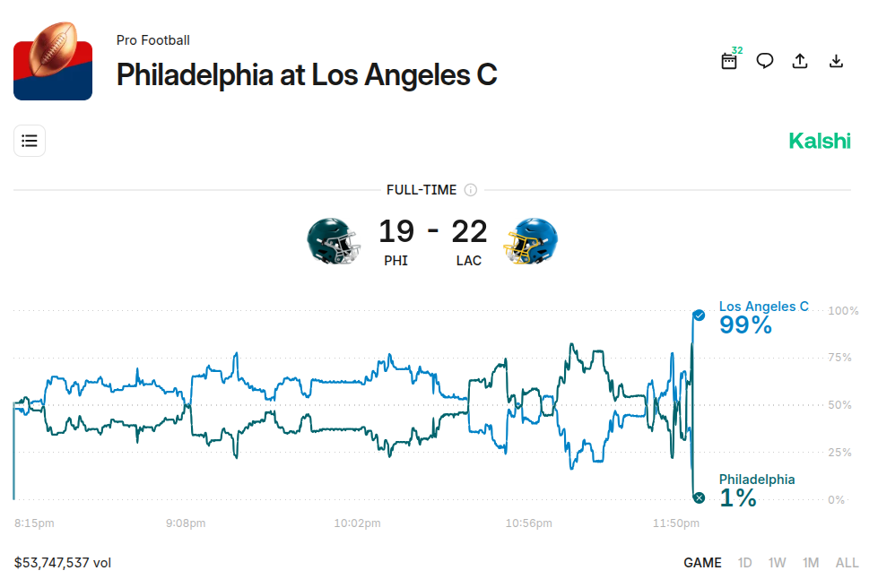
Task: Click the Philadelphia 1% x marker
Action: pyautogui.click(x=699, y=497)
